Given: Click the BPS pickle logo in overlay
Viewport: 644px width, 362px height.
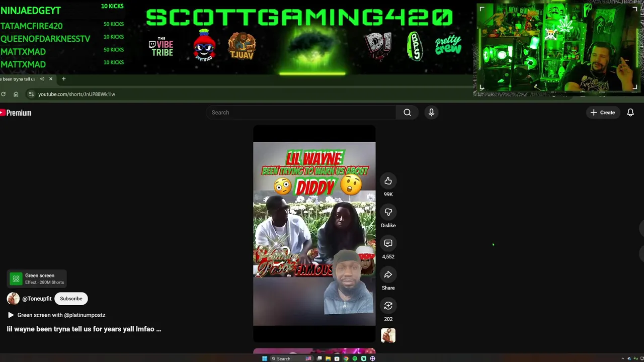Looking at the screenshot, I should pyautogui.click(x=415, y=46).
